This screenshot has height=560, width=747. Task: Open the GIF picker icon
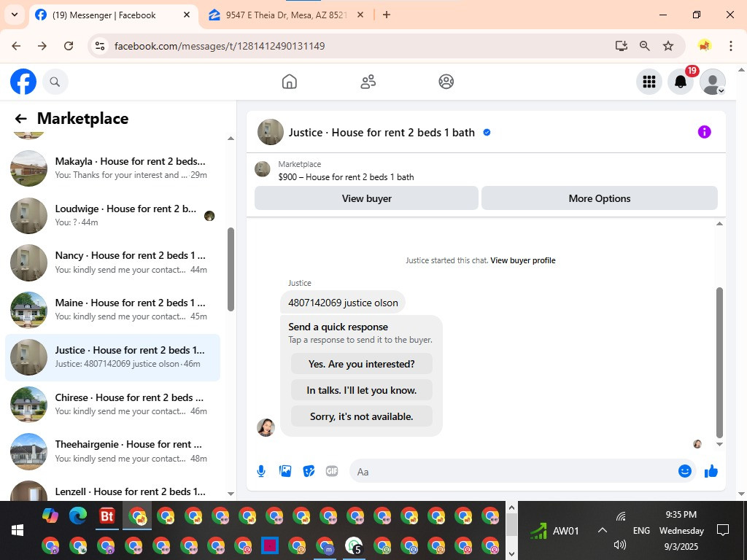click(332, 472)
